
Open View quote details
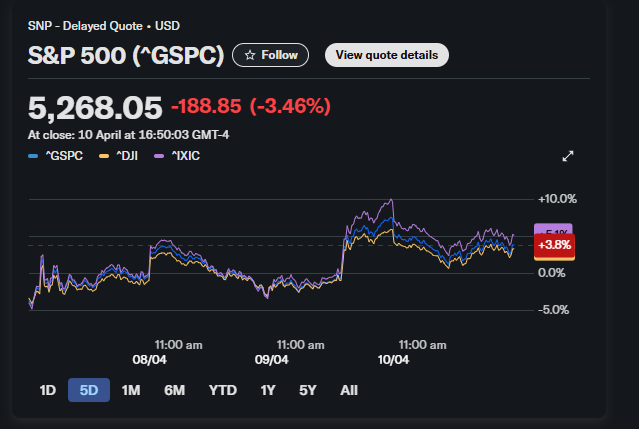coord(386,55)
